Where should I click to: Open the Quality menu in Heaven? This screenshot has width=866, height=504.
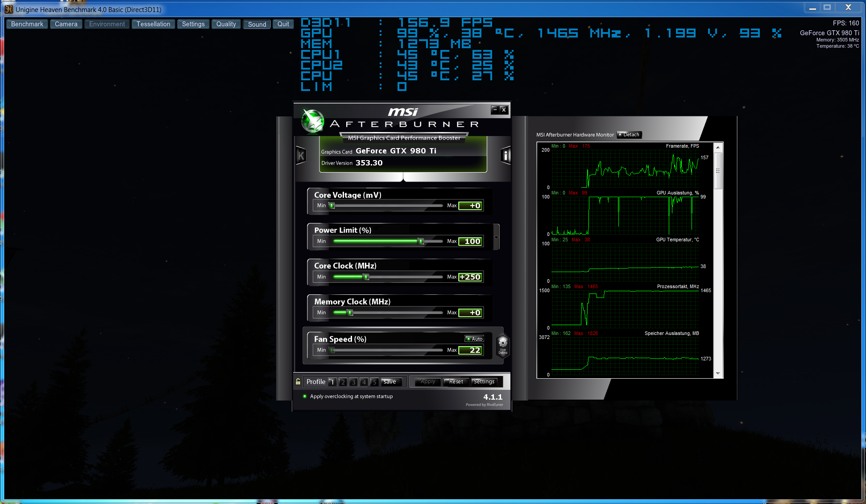click(x=226, y=24)
